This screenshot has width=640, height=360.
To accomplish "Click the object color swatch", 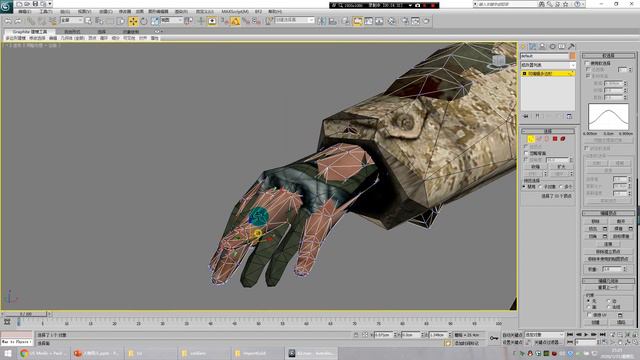I will click(x=573, y=56).
